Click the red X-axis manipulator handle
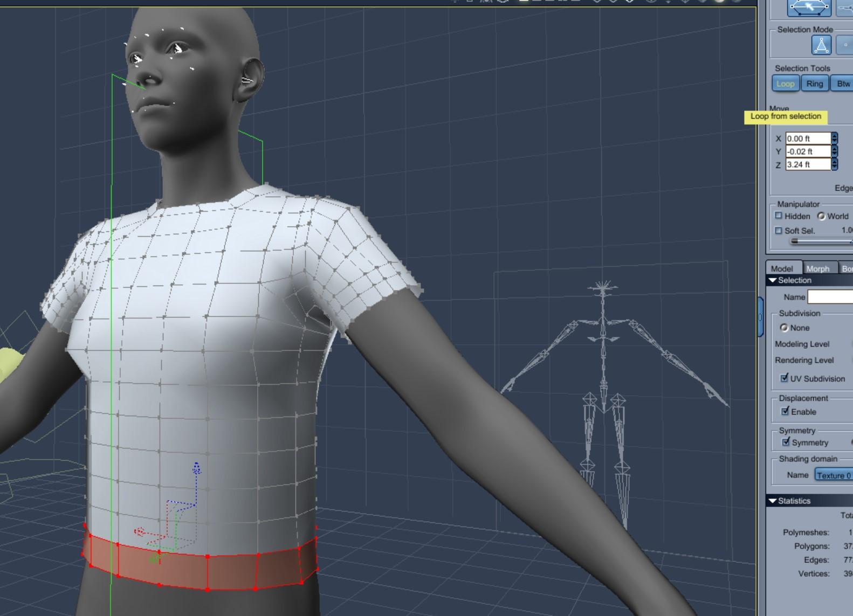Screen dimensions: 853x616 click(x=139, y=532)
